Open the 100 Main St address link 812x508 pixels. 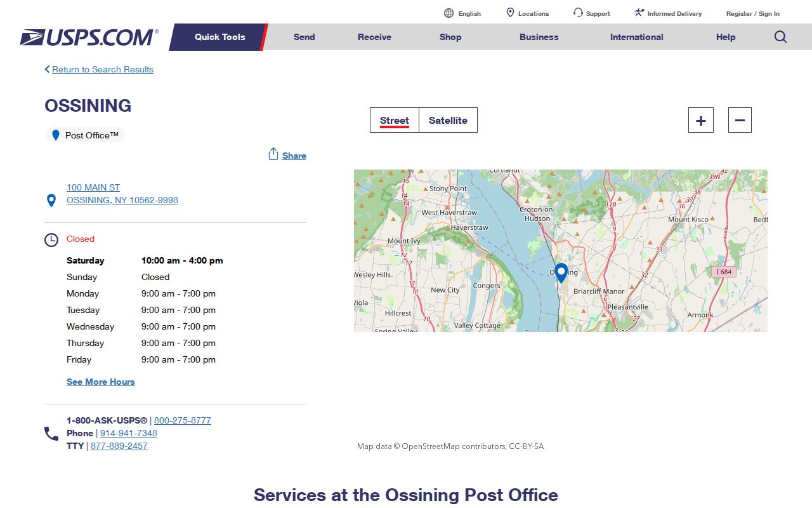tap(122, 194)
